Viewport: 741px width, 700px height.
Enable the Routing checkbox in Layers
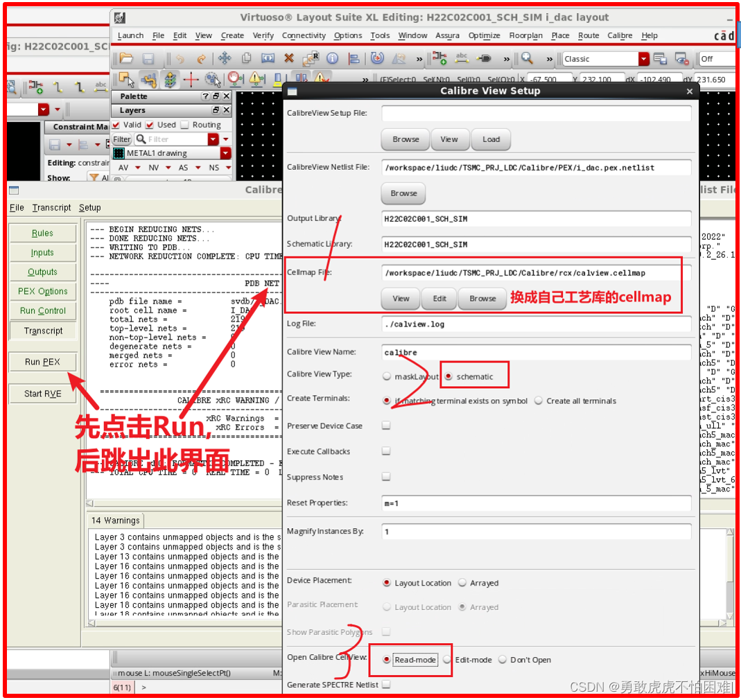click(185, 125)
